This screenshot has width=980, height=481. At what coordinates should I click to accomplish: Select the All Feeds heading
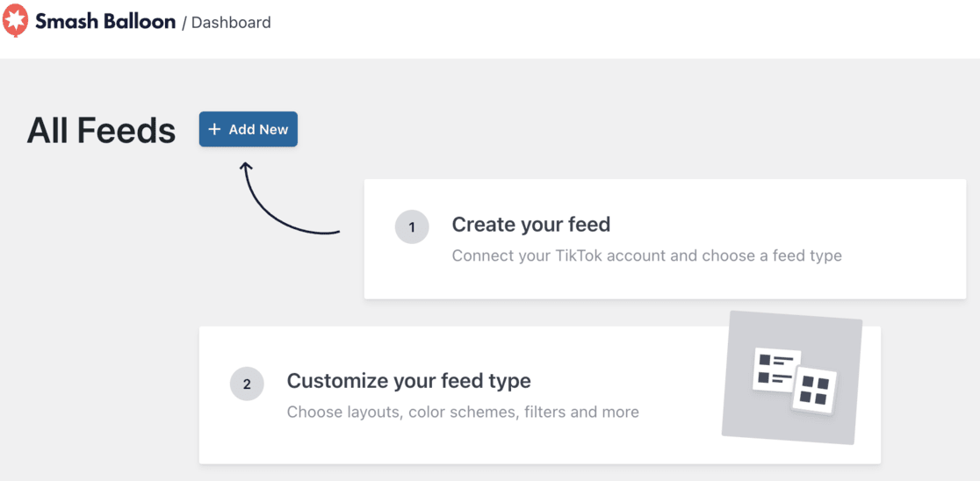coord(101,131)
